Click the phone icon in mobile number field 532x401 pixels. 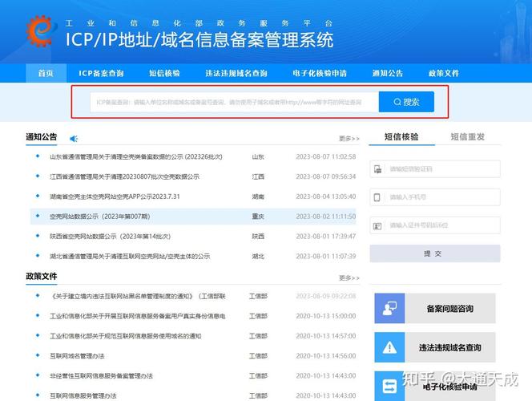377,197
